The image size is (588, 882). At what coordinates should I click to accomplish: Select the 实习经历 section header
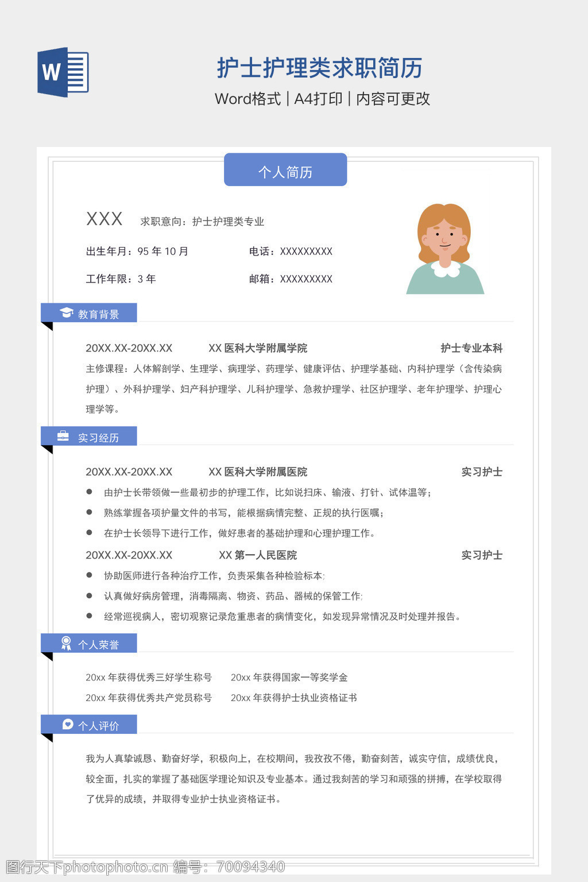tap(98, 438)
